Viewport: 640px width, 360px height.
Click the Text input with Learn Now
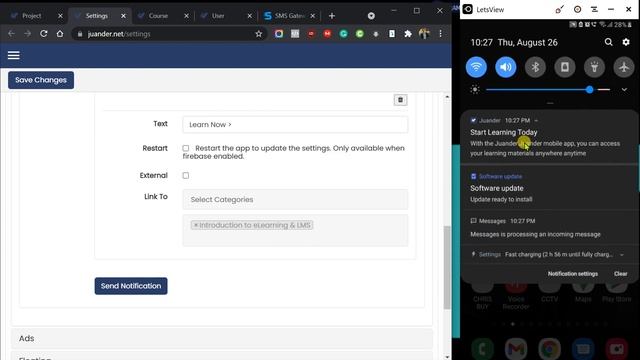[295, 124]
